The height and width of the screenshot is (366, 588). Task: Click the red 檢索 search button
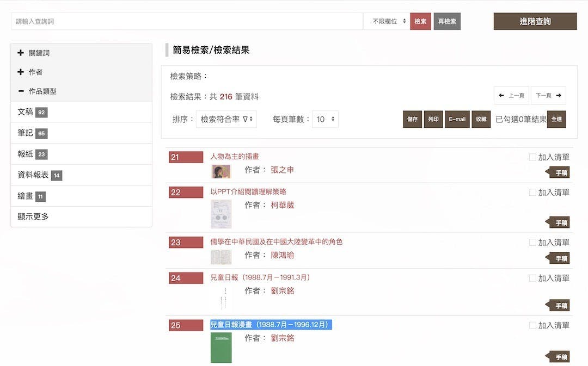[x=420, y=21]
